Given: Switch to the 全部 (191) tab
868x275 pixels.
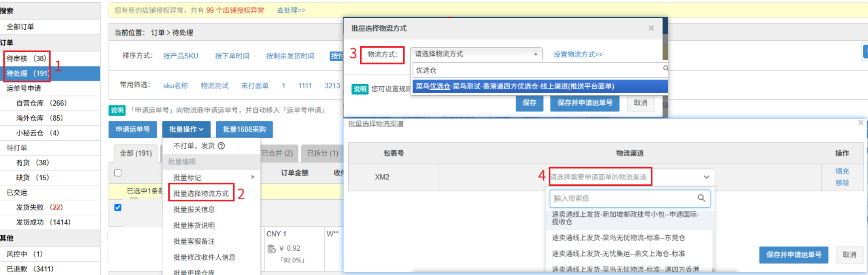Looking at the screenshot, I should coord(136,153).
